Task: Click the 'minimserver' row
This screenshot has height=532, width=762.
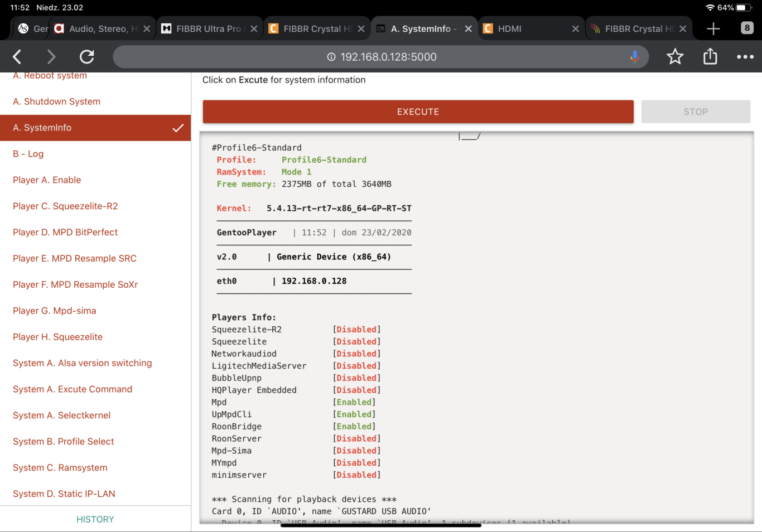Action: tap(296, 475)
